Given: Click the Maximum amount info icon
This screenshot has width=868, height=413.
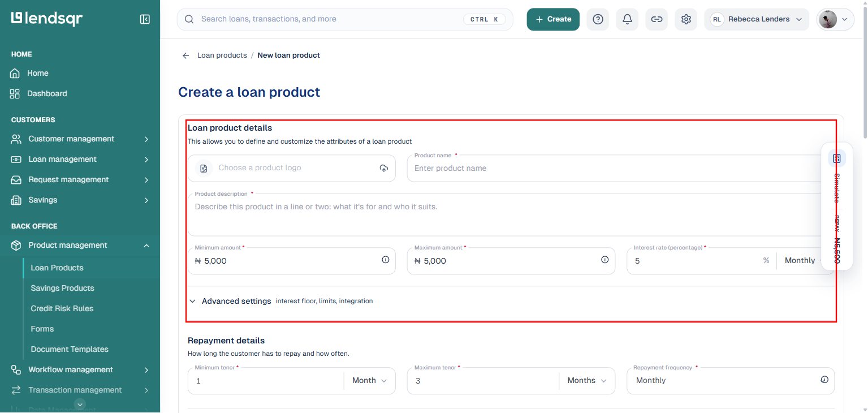Looking at the screenshot, I should pyautogui.click(x=605, y=260).
